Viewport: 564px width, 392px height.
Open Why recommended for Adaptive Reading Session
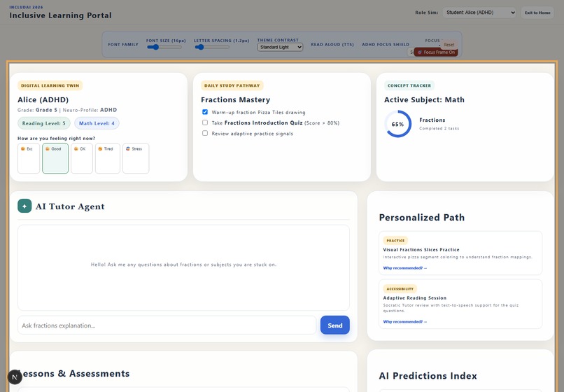pos(404,322)
